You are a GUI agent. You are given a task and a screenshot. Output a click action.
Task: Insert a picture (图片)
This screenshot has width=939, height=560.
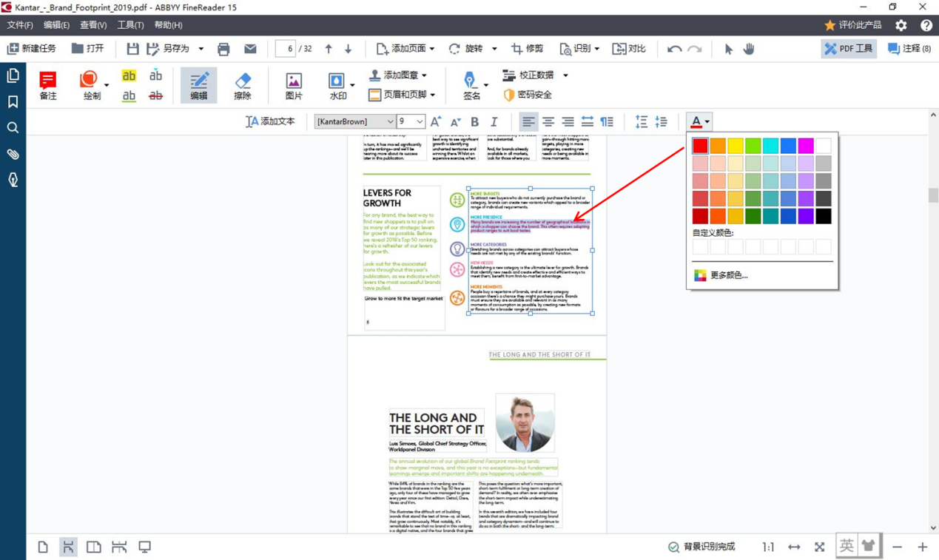pos(294,86)
